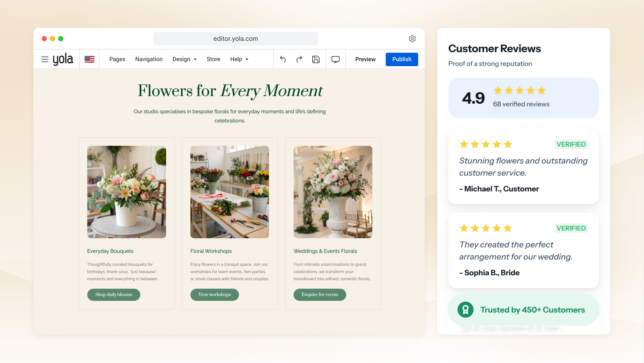644x363 pixels.
Task: Click the View workshops button
Action: tap(215, 294)
